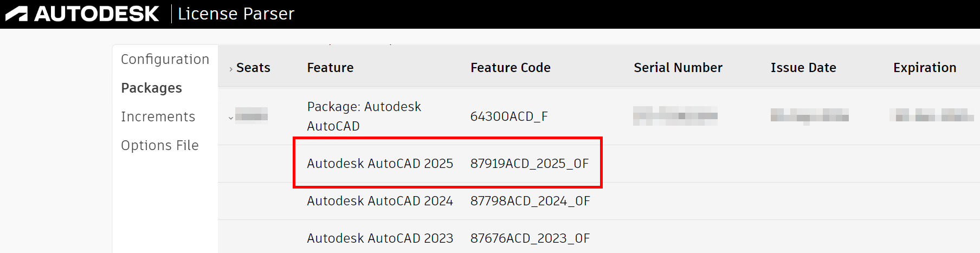This screenshot has height=253, width=980.
Task: Select the Autodesk AutoCAD 2023 feature
Action: 379,238
